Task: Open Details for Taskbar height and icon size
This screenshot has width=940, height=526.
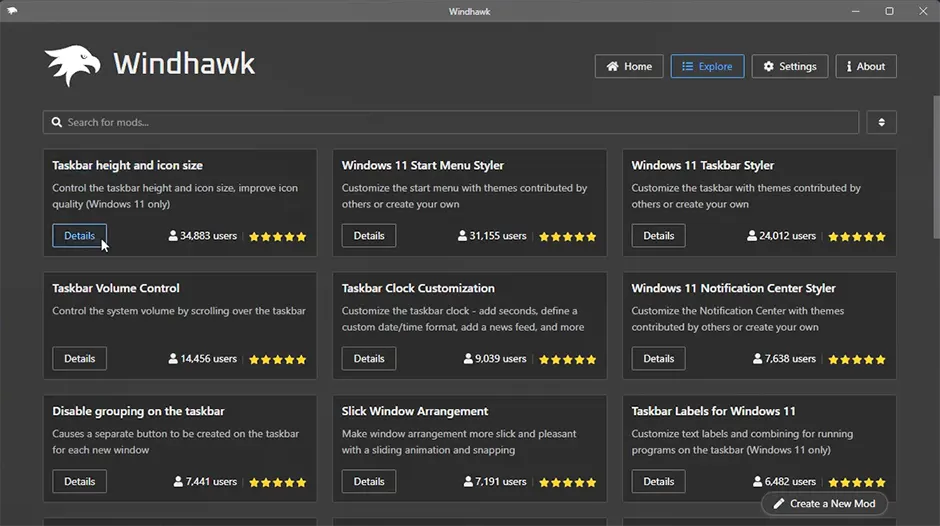Action: pos(80,236)
